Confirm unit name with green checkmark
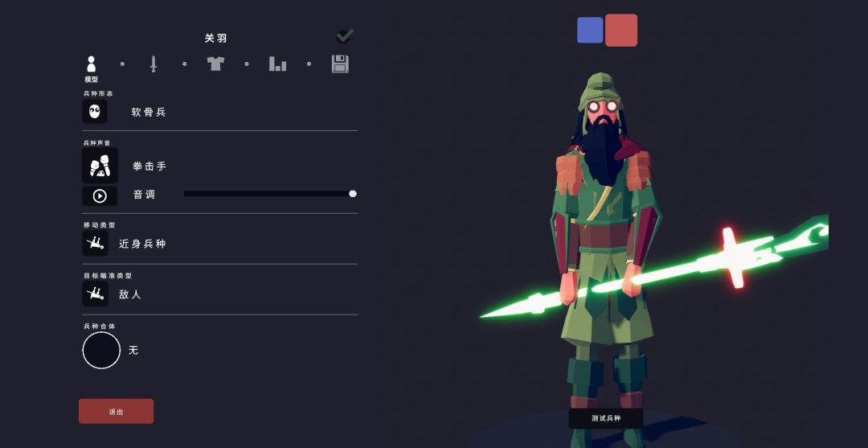This screenshot has height=448, width=868. pyautogui.click(x=345, y=36)
